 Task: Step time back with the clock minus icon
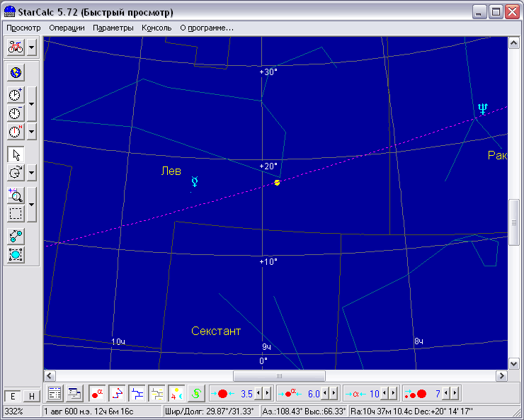16,113
